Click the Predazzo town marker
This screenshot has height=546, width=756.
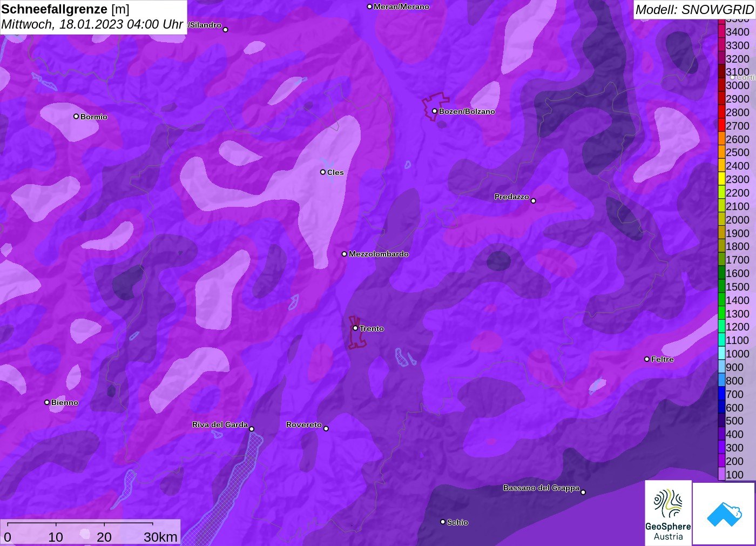coord(534,201)
